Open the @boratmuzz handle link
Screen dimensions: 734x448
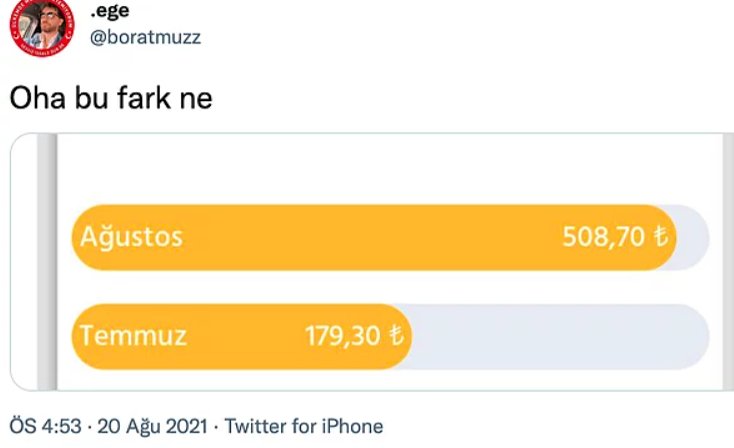point(145,37)
